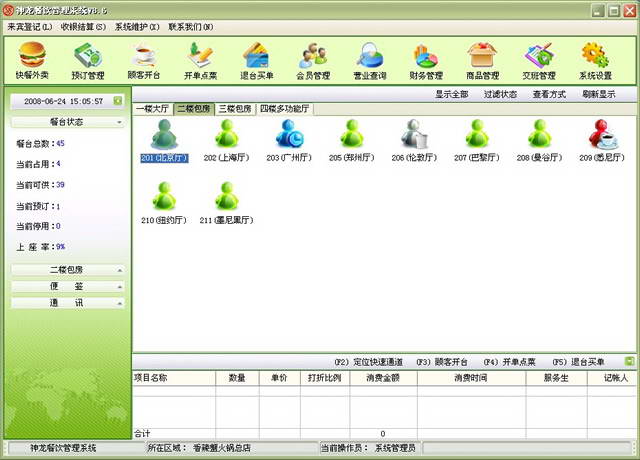Click 合计 total row label
Screen dimensions: 640x460
[142, 433]
